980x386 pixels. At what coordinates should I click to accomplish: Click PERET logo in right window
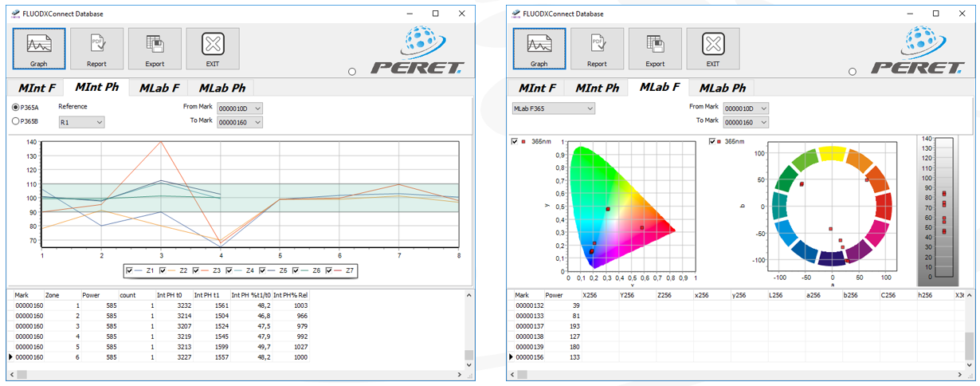(919, 50)
